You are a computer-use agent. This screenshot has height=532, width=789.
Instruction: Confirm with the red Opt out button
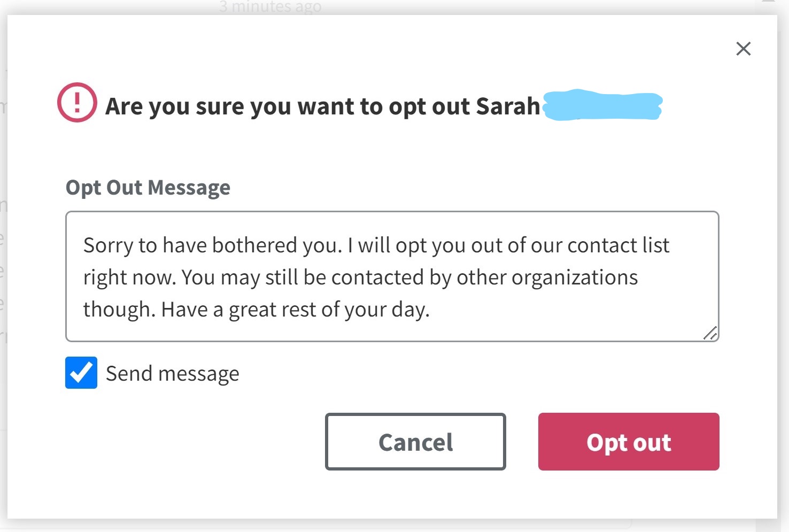pyautogui.click(x=628, y=442)
